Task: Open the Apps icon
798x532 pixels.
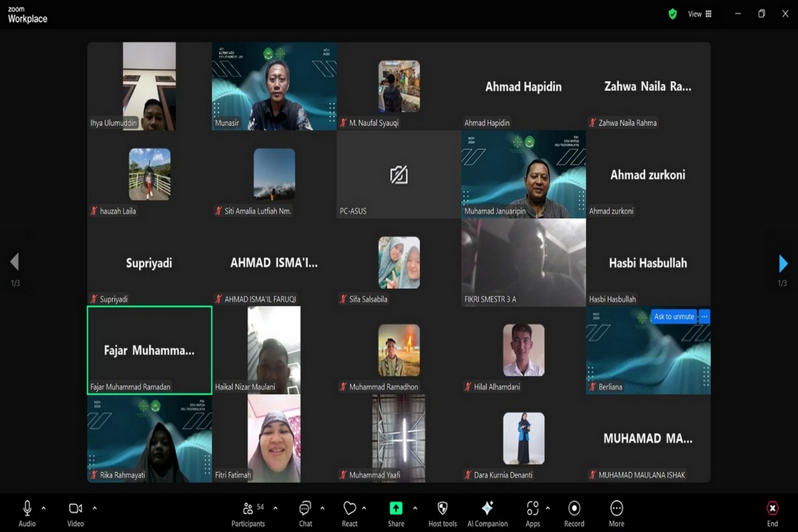Action: point(532,508)
